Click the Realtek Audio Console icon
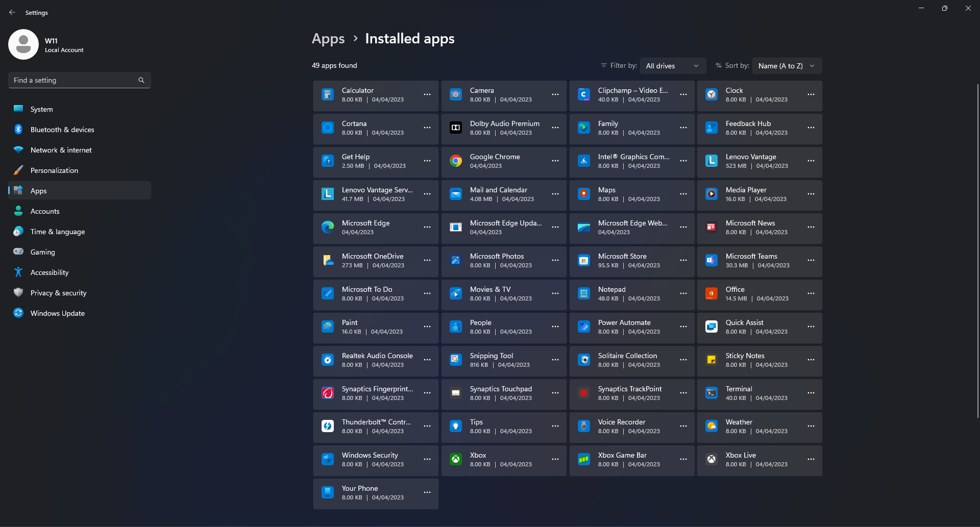 tap(328, 360)
